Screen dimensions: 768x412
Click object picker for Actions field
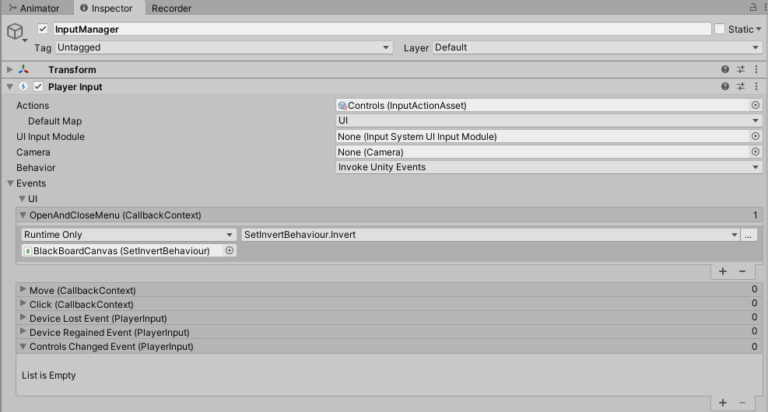click(x=755, y=105)
